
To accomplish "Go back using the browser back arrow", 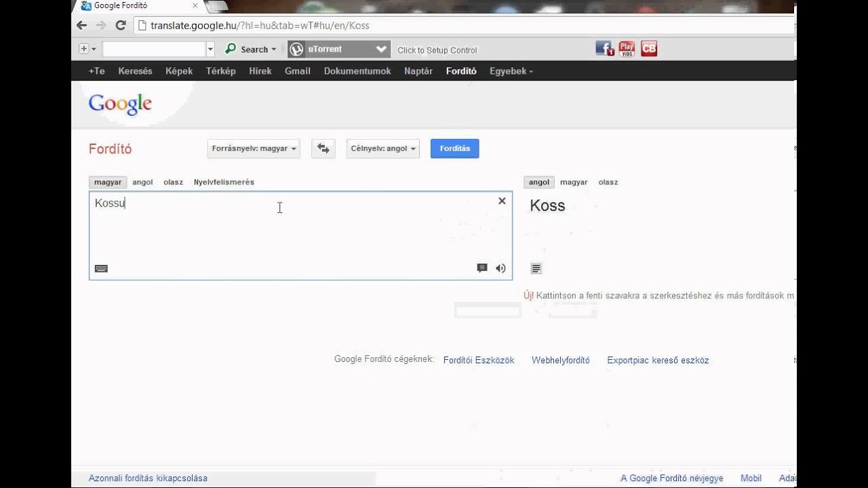I will [82, 26].
